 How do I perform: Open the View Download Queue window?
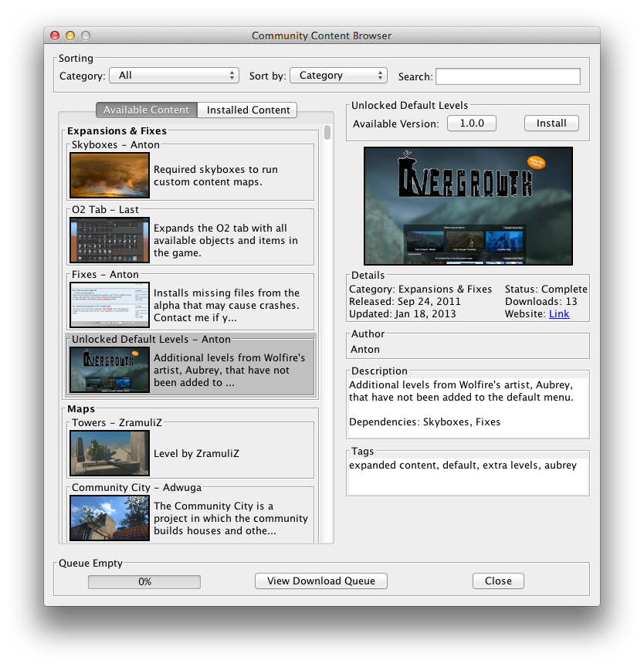pos(321,581)
